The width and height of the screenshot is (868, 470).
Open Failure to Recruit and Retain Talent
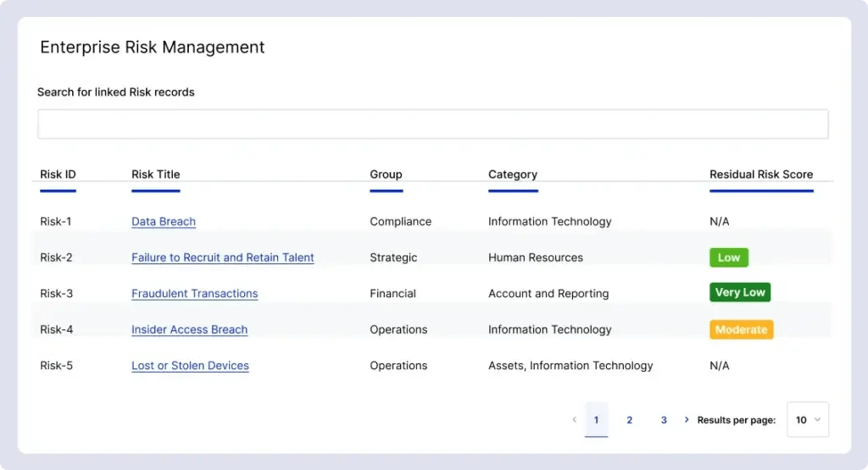222,257
